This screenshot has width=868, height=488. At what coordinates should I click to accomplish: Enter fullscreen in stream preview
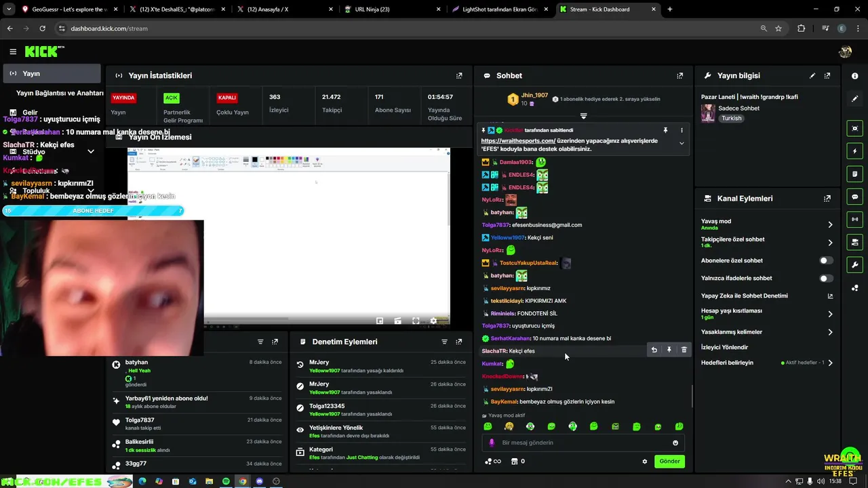coord(416,321)
